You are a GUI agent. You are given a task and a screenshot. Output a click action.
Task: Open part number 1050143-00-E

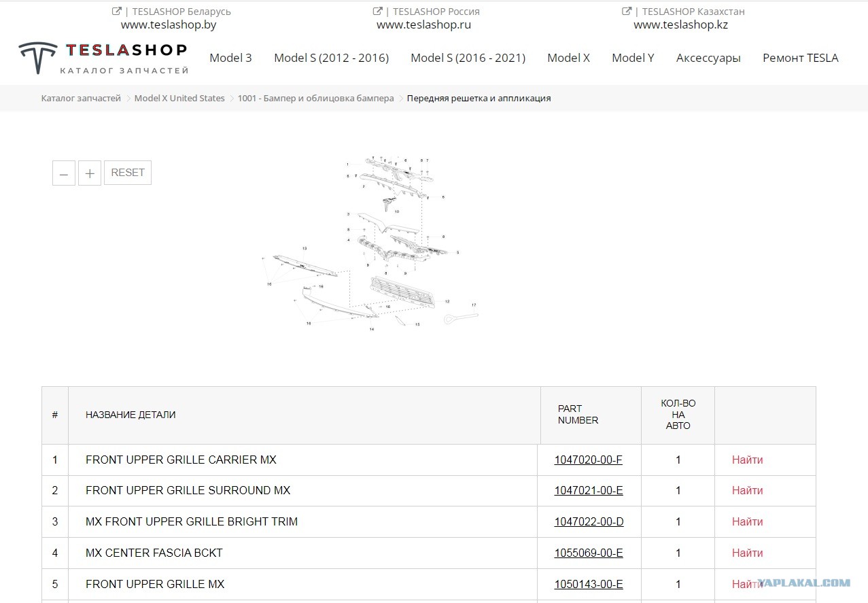pos(589,584)
